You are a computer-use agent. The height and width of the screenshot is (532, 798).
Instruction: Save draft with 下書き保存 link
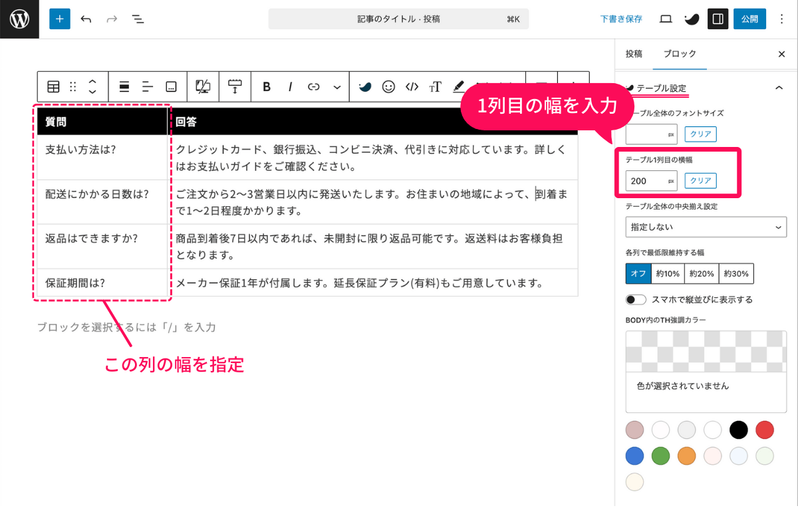[620, 19]
